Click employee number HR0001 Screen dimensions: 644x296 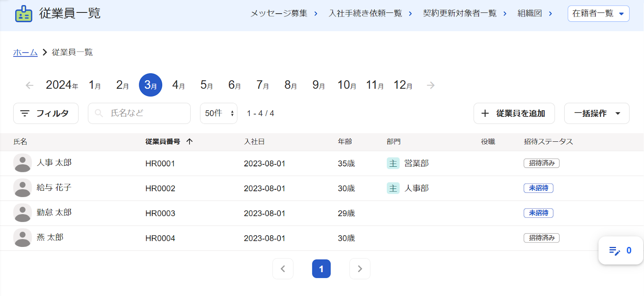[160, 164]
